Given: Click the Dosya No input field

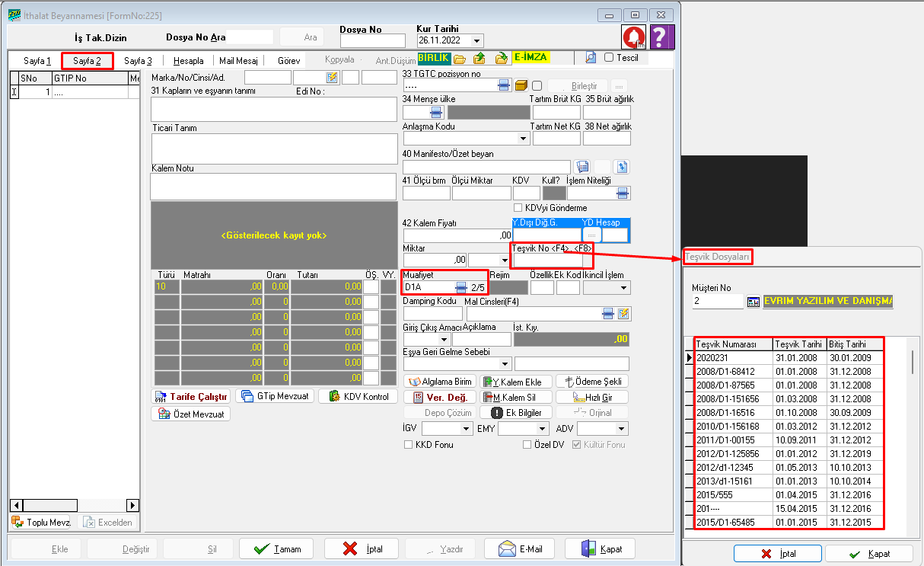Looking at the screenshot, I should [373, 41].
